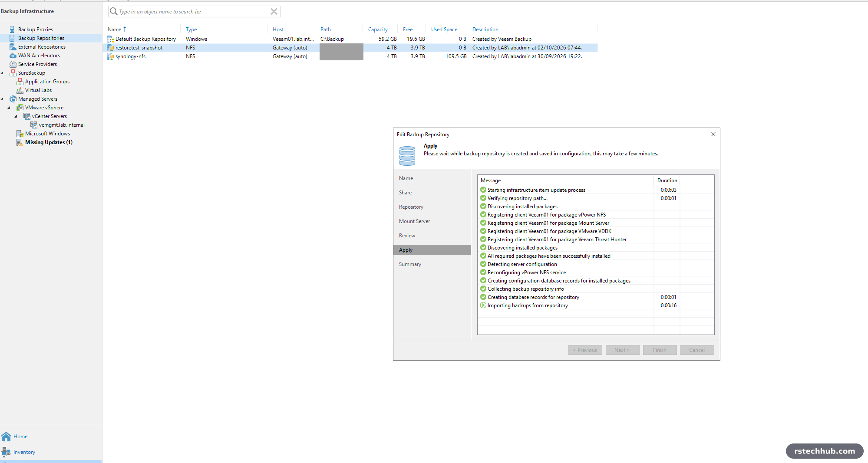Click the Previous button
This screenshot has height=463, width=868.
585,350
